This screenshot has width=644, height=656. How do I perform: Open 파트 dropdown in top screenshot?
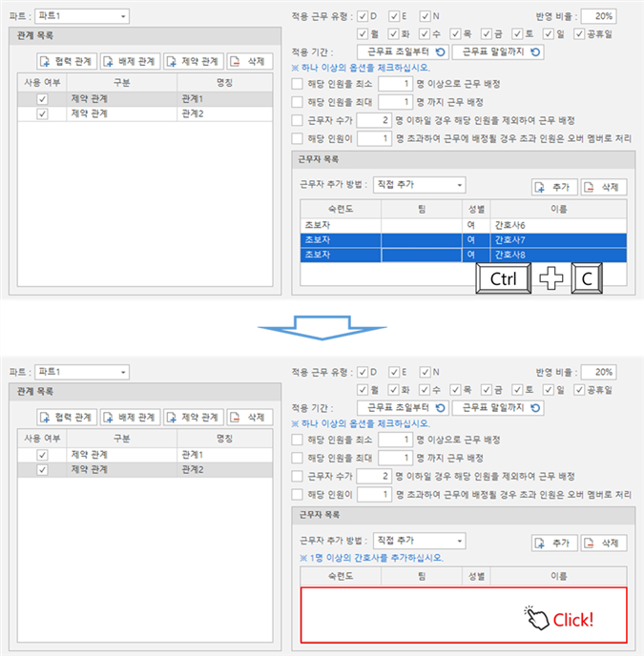click(x=82, y=16)
